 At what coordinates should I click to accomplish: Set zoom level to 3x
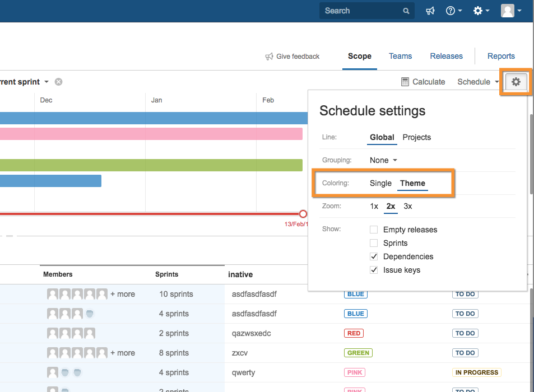(x=408, y=206)
